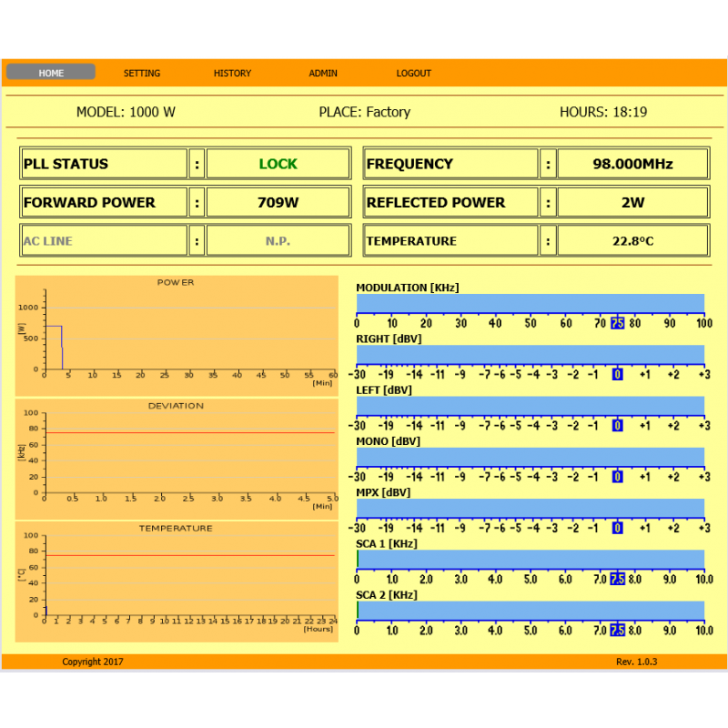Click the temperature 22.8°C reading
728x728 pixels.
pos(632,241)
